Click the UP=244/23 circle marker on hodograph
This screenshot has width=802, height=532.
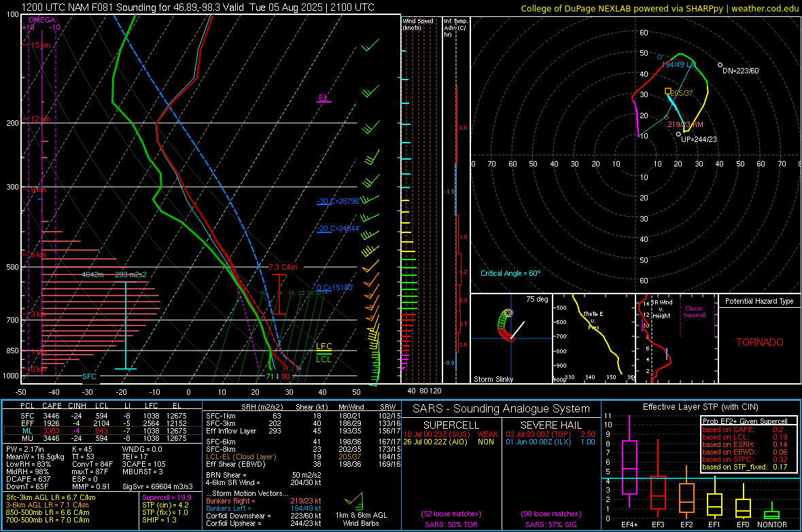click(679, 135)
